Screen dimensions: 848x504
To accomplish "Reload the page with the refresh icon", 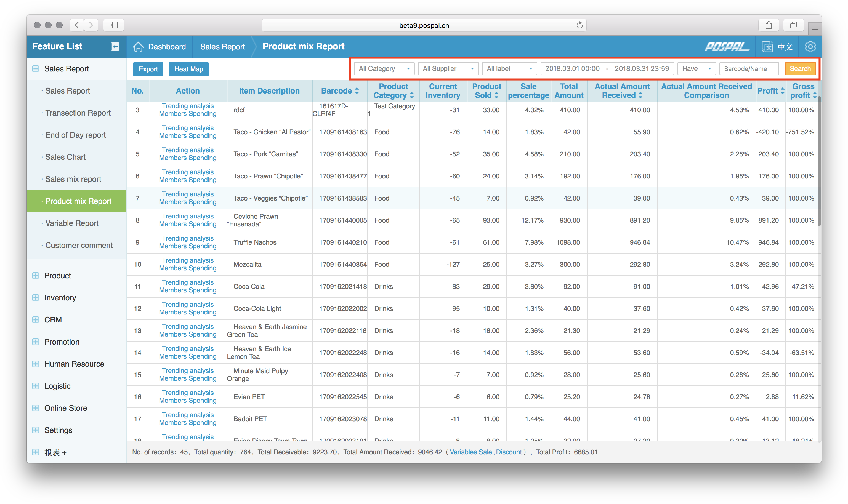I will pyautogui.click(x=579, y=25).
